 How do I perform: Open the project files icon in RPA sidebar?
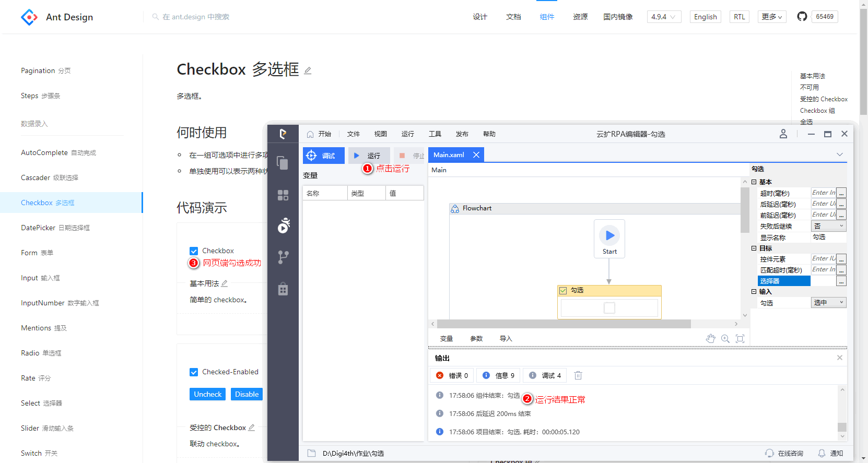coord(283,163)
